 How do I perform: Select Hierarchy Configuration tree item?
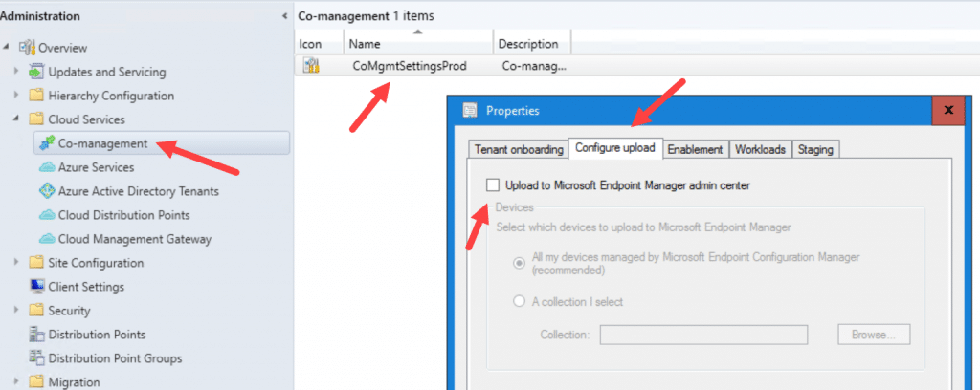pyautogui.click(x=111, y=96)
